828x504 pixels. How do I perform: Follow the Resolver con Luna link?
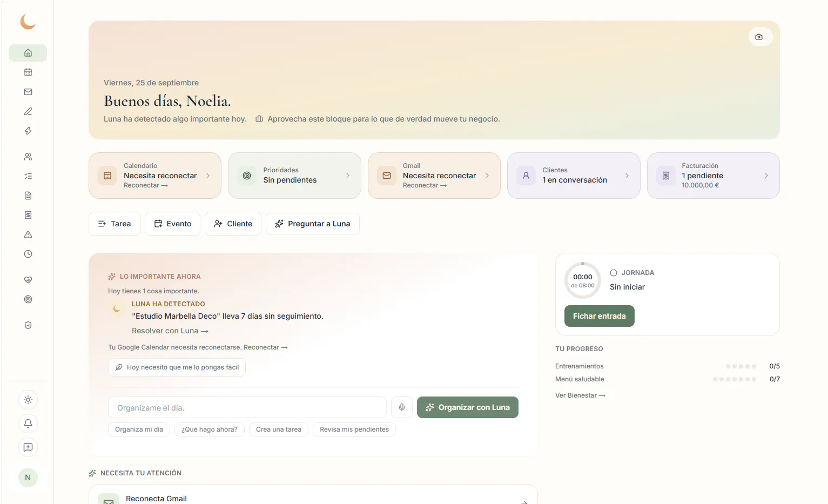(170, 331)
